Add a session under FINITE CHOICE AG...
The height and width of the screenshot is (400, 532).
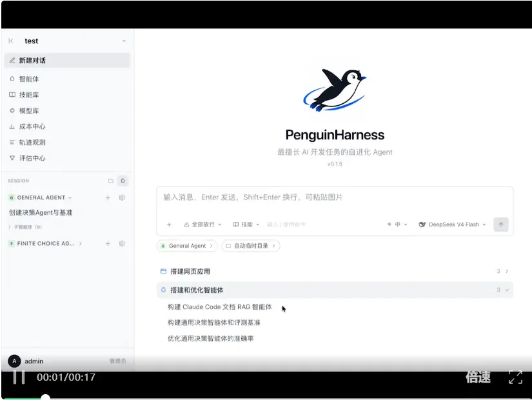(x=108, y=243)
